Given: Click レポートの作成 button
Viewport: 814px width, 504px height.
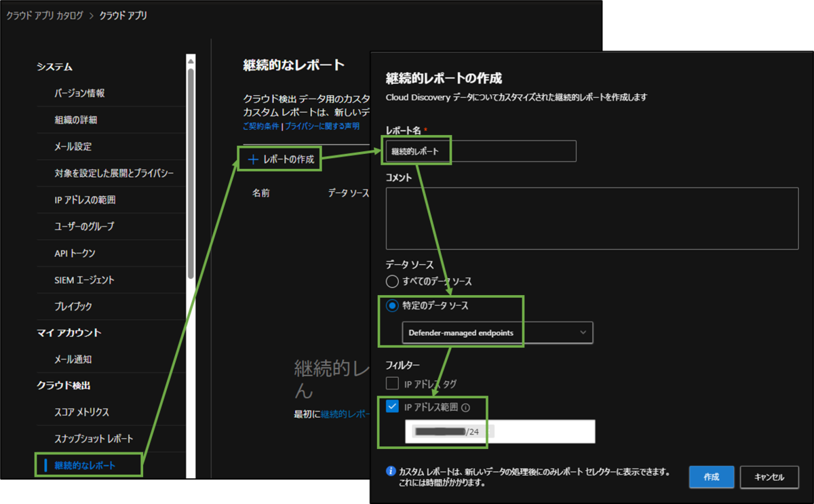Looking at the screenshot, I should tap(281, 159).
